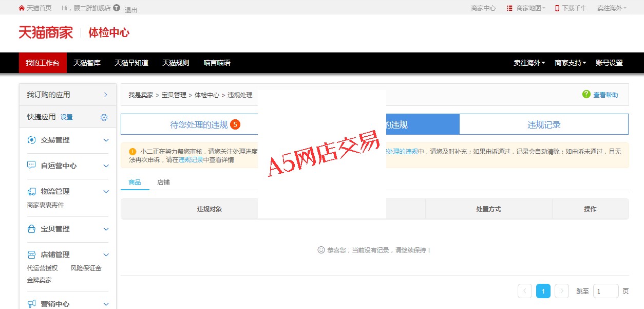Image resolution: width=644 pixels, height=309 pixels.
Task: Click the 物流管理 truck icon
Action: point(31,191)
